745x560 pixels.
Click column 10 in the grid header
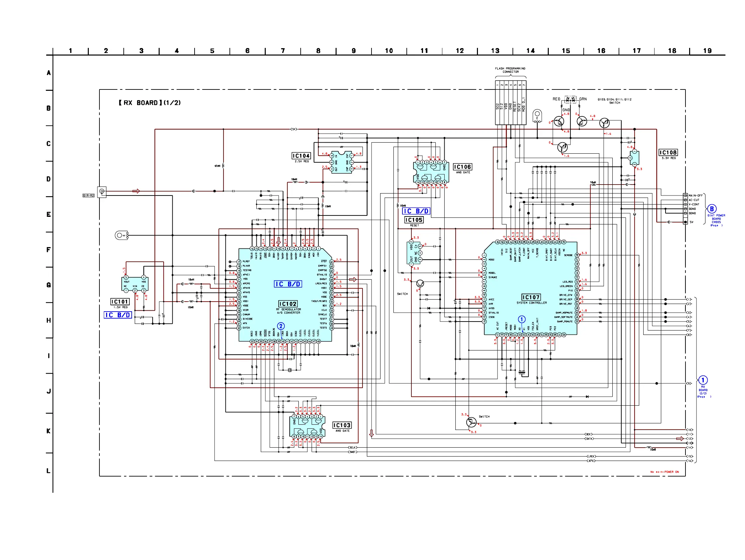coord(389,51)
